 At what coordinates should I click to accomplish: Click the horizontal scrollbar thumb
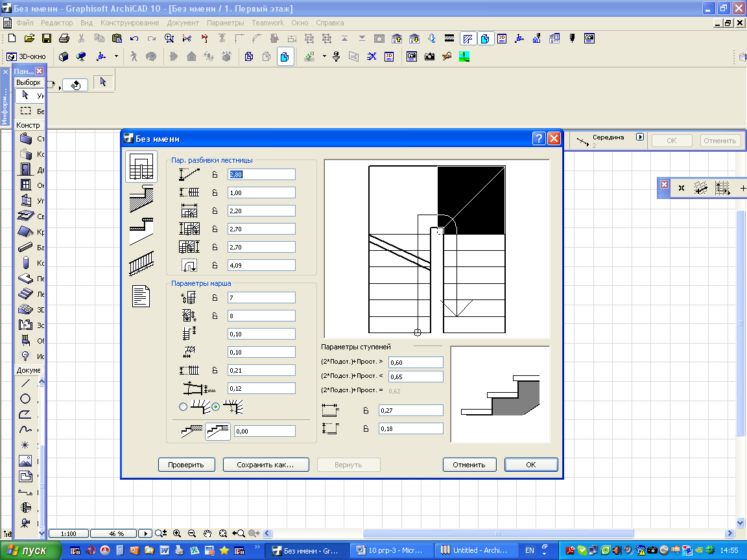pyautogui.click(x=498, y=533)
